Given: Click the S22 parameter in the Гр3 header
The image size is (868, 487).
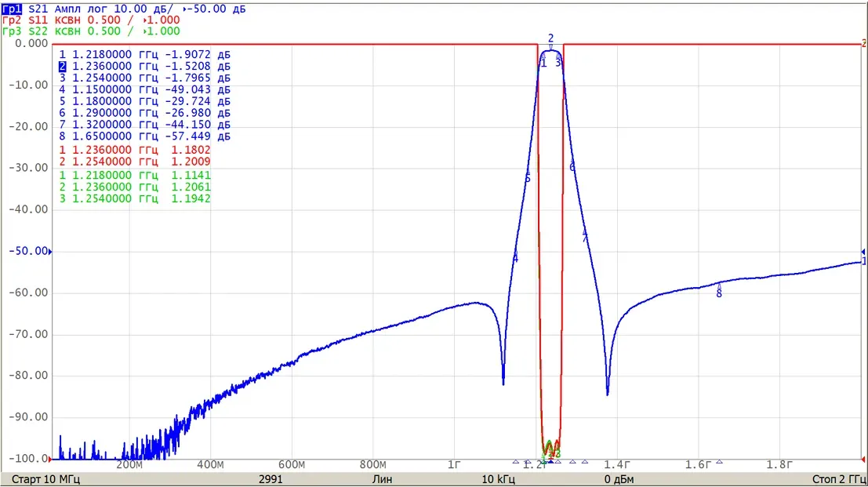Looking at the screenshot, I should (38, 31).
